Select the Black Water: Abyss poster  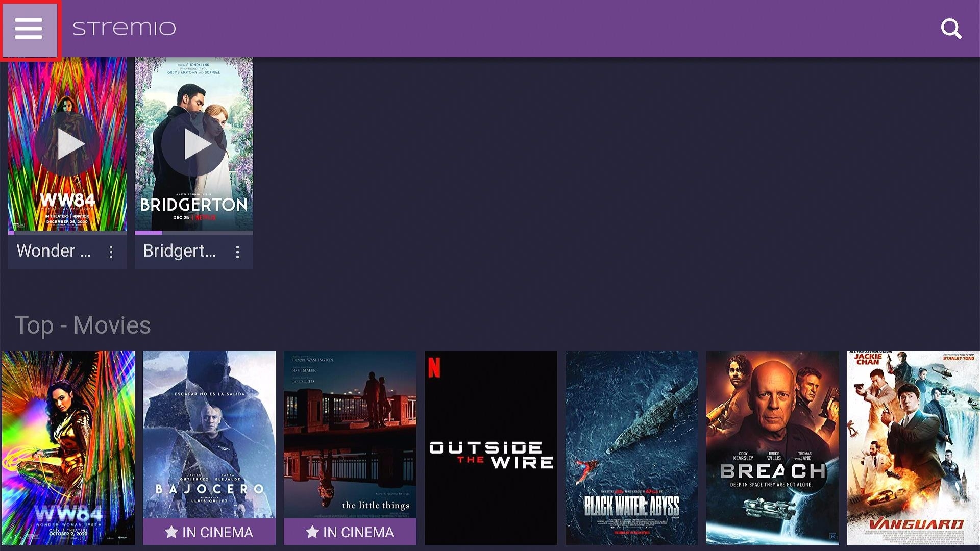click(x=632, y=447)
